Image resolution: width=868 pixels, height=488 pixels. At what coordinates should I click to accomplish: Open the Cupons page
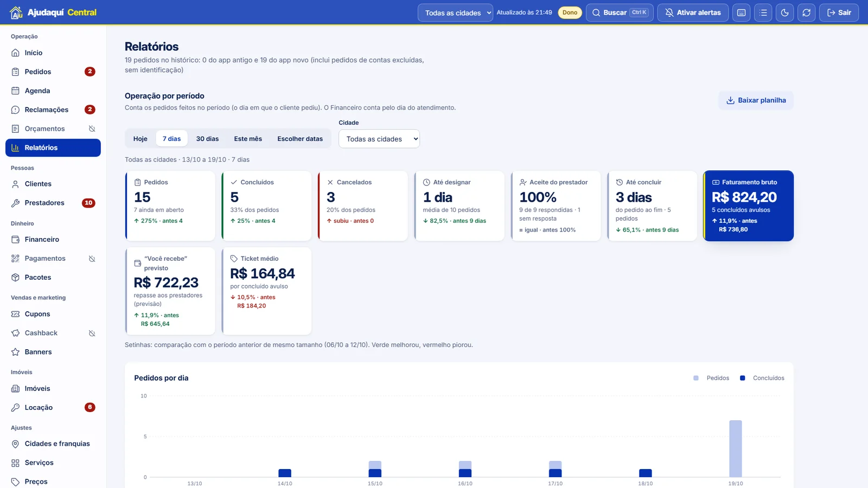click(53, 314)
